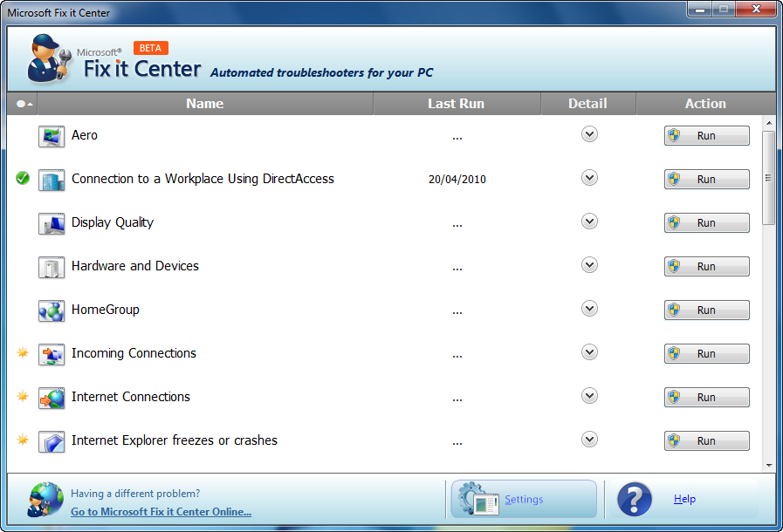The image size is (783, 532).
Task: Run the Hardware and Devices troubleshooter
Action: 706,267
